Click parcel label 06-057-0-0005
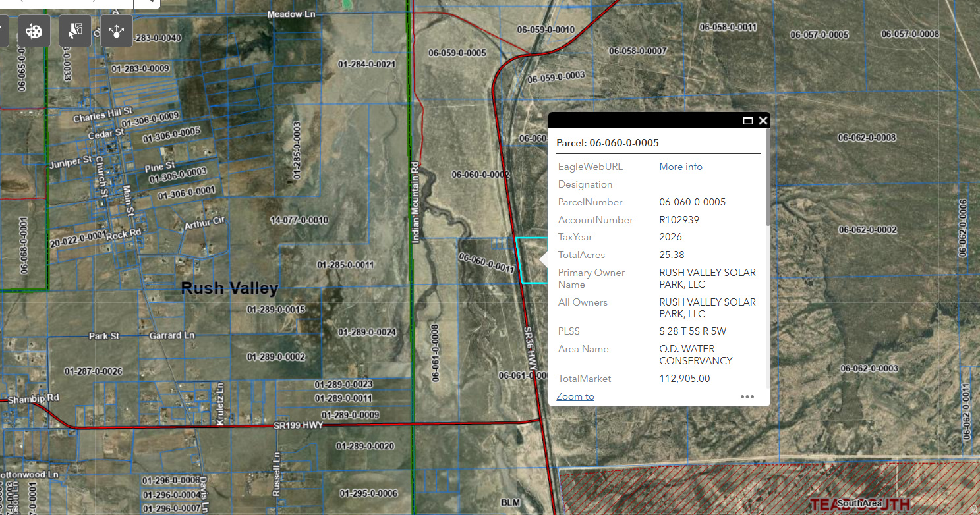Image resolution: width=980 pixels, height=515 pixels. coord(820,34)
